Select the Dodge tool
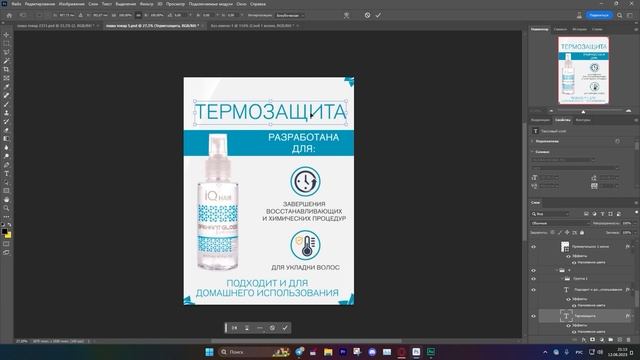The width and height of the screenshot is (640, 360). [6, 156]
